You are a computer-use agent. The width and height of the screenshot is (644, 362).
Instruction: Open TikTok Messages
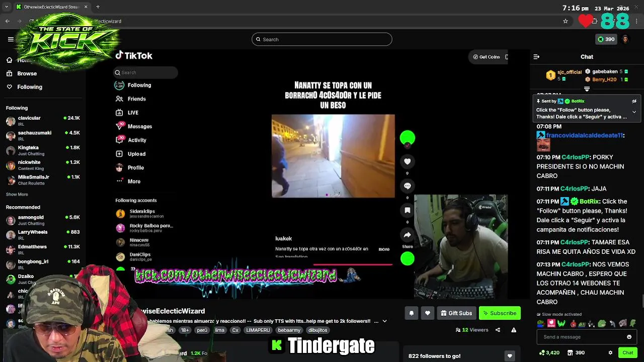coord(134,126)
